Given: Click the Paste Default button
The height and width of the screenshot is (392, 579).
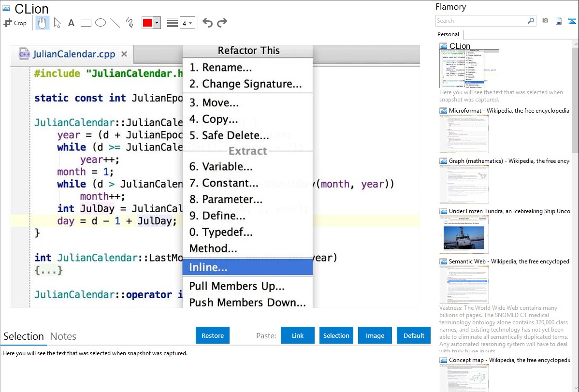Looking at the screenshot, I should pyautogui.click(x=414, y=335).
